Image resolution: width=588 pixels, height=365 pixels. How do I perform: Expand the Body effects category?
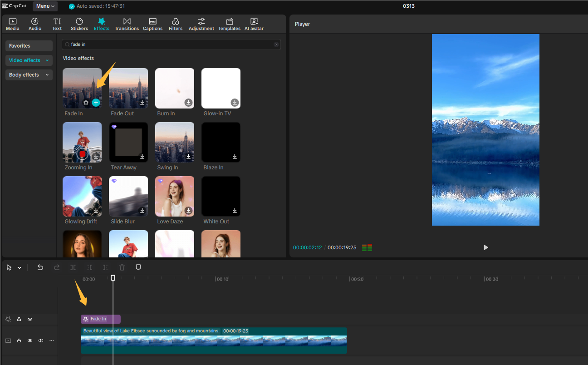coord(29,75)
